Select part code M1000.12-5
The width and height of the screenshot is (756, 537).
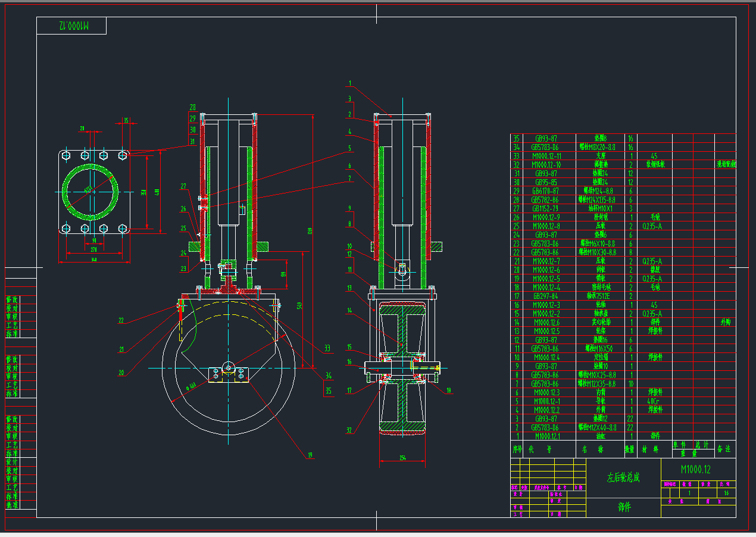pos(546,279)
